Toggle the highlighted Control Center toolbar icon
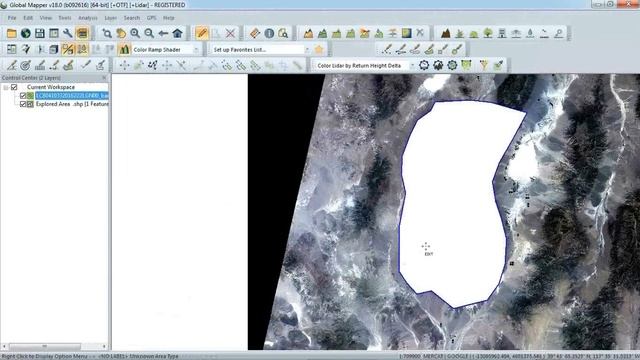The width and height of the screenshot is (640, 360). click(82, 33)
